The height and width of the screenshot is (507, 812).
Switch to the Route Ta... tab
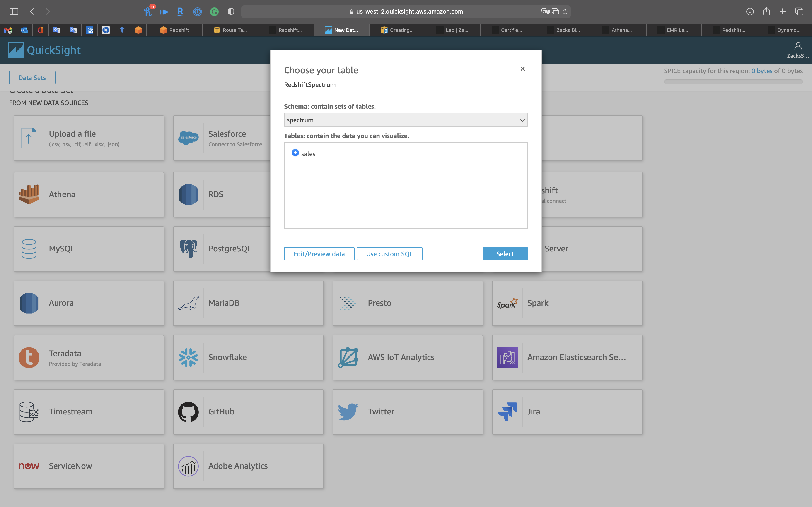tap(230, 30)
